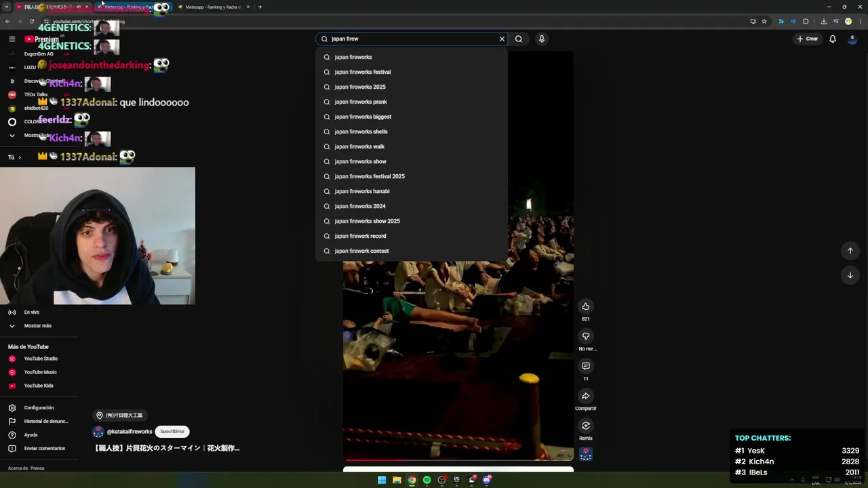
Task: Open YouTube Kids from sidebar
Action: tap(39, 386)
